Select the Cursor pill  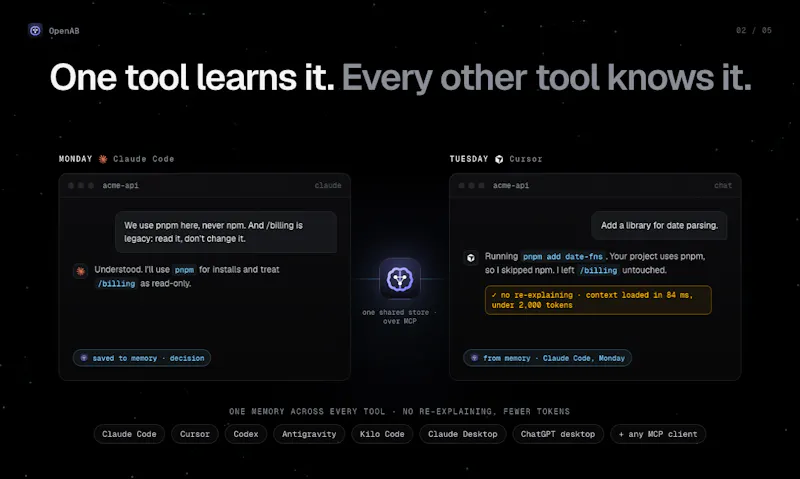194,434
